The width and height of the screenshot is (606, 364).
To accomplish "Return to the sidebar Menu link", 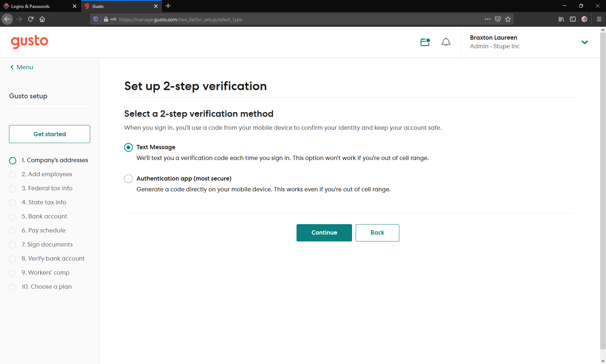I will tap(22, 67).
